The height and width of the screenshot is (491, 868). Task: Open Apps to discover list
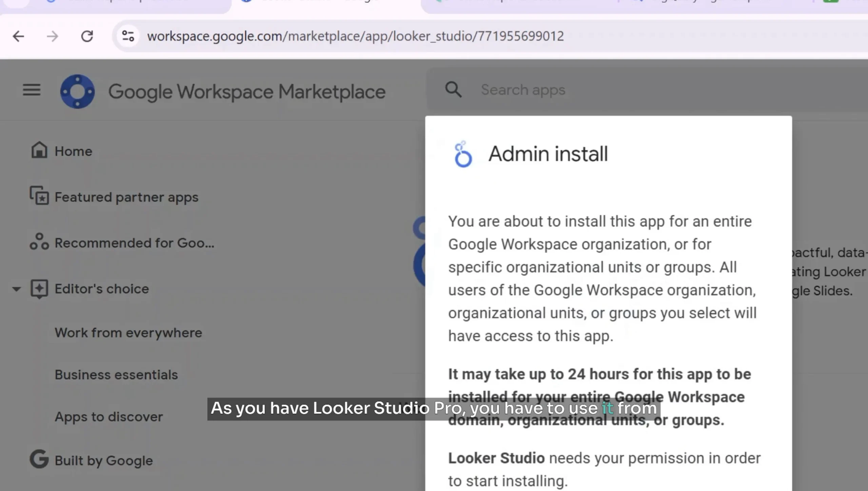pyautogui.click(x=108, y=417)
